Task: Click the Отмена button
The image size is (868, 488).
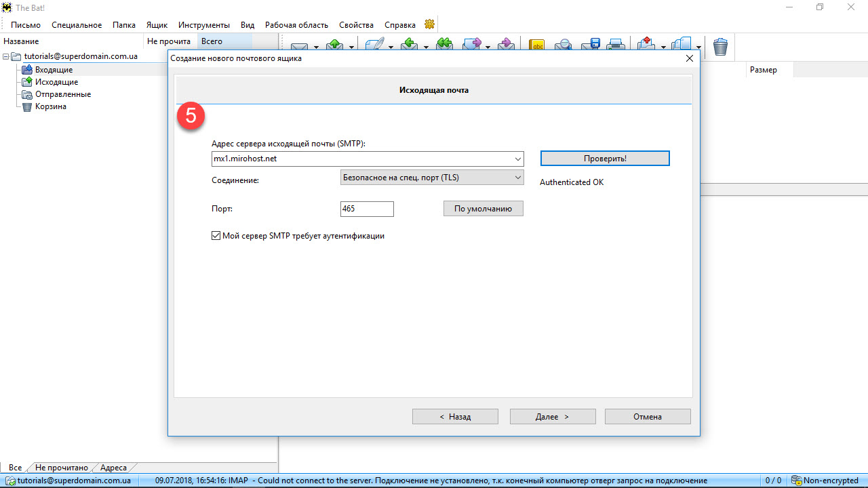Action: click(x=648, y=417)
